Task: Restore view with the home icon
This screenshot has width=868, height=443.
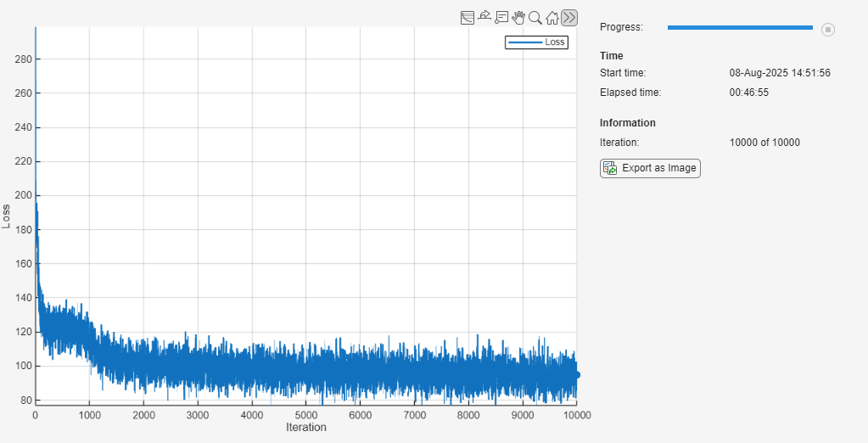Action: click(552, 18)
